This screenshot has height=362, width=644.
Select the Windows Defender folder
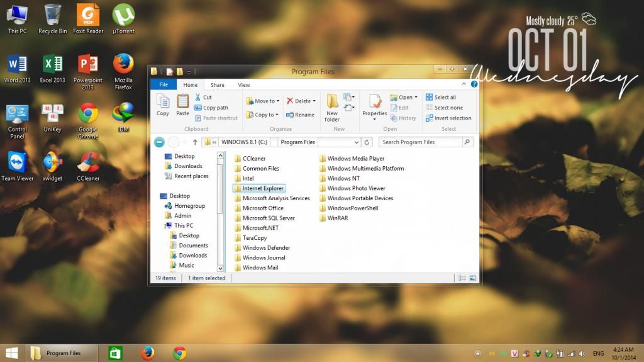[x=262, y=247]
